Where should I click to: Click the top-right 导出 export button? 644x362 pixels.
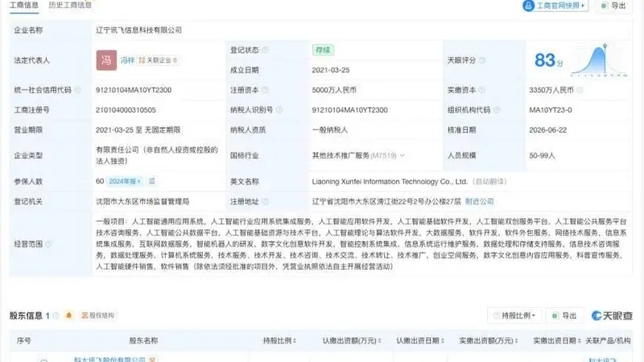click(x=614, y=6)
